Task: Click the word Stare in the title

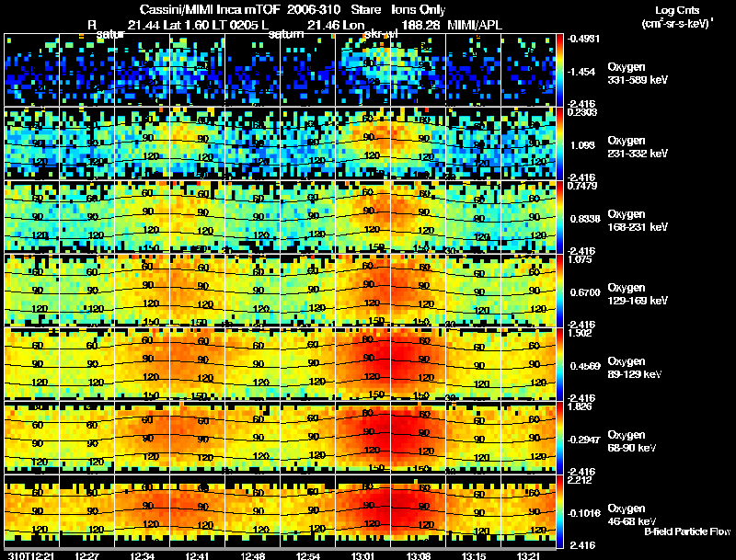Action: tap(365, 9)
